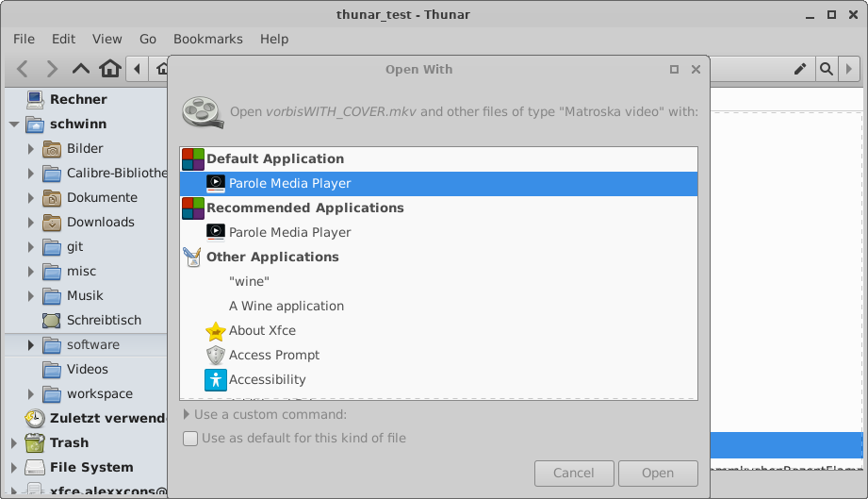
Task: Expand the software folder node
Action: pos(31,345)
